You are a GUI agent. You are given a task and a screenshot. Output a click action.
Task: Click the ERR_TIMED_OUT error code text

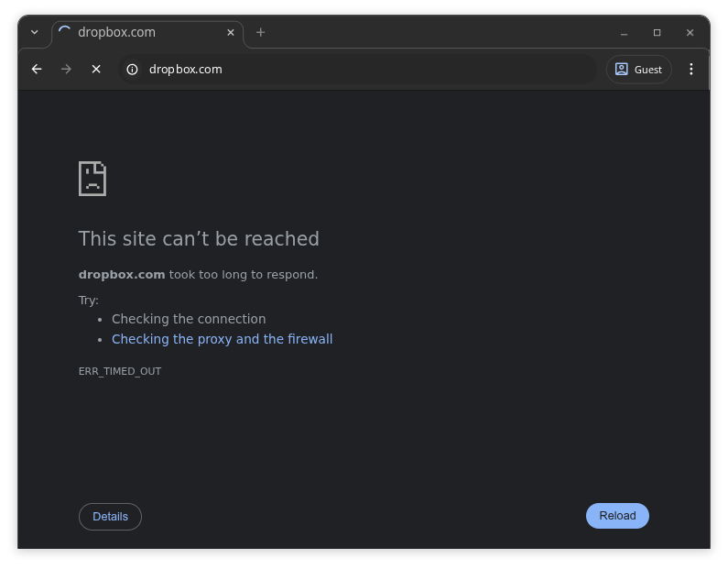coord(120,371)
